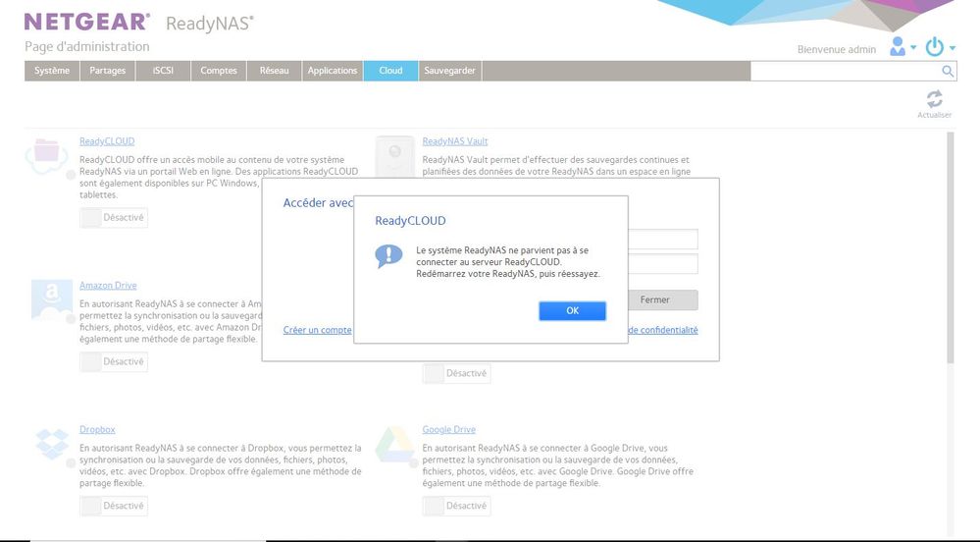This screenshot has width=980, height=542.
Task: Open the Google Drive link
Action: (448, 429)
